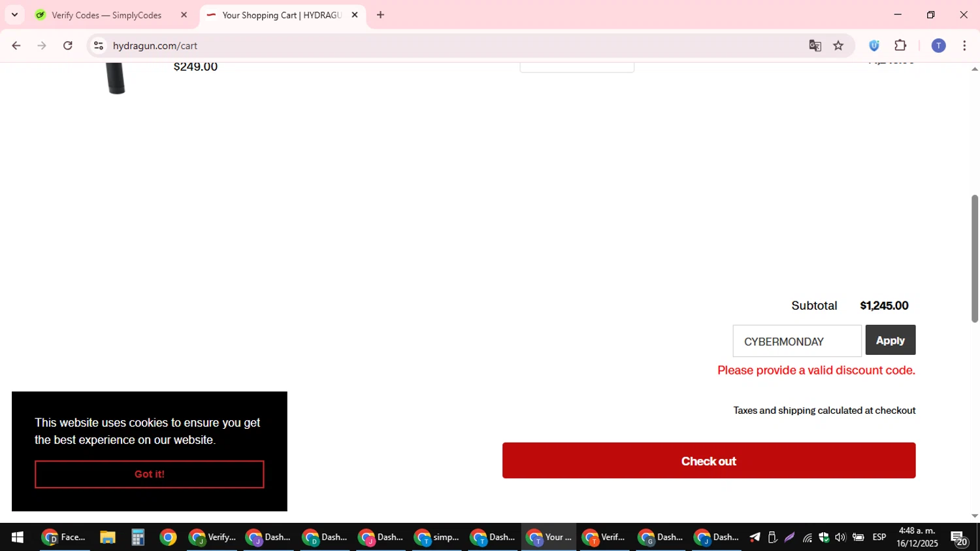Click the product thumbnail image
Image resolution: width=980 pixels, height=551 pixels.
click(116, 78)
